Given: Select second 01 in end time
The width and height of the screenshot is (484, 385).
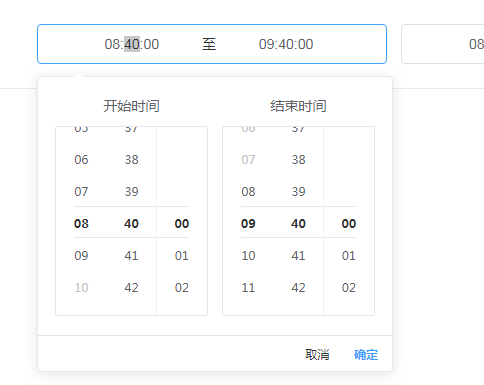Looking at the screenshot, I should tap(349, 256).
